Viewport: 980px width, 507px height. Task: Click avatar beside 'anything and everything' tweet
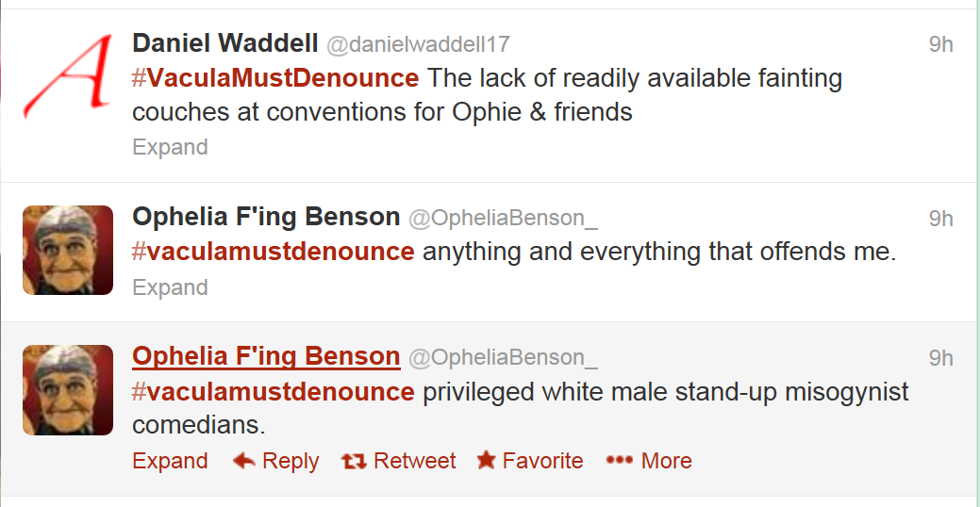coord(68,250)
